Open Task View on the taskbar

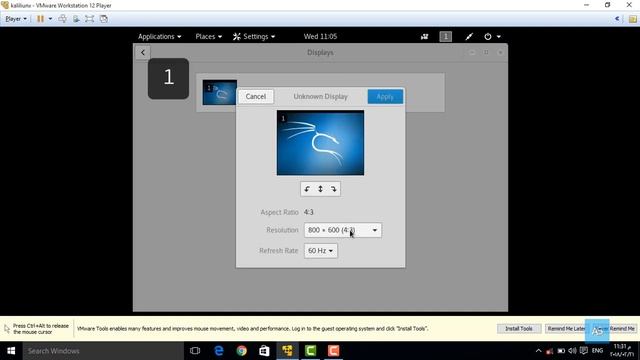195,351
